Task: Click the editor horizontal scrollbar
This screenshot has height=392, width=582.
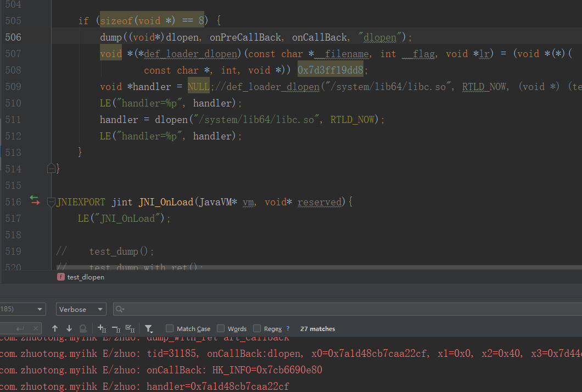Action: (x=319, y=267)
